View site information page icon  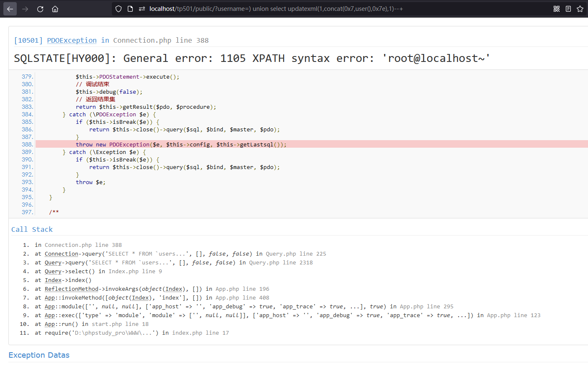(x=130, y=9)
